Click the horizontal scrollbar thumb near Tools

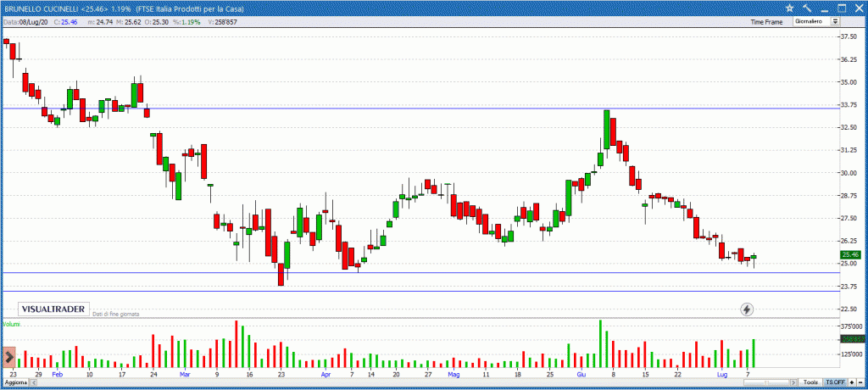click(x=766, y=382)
